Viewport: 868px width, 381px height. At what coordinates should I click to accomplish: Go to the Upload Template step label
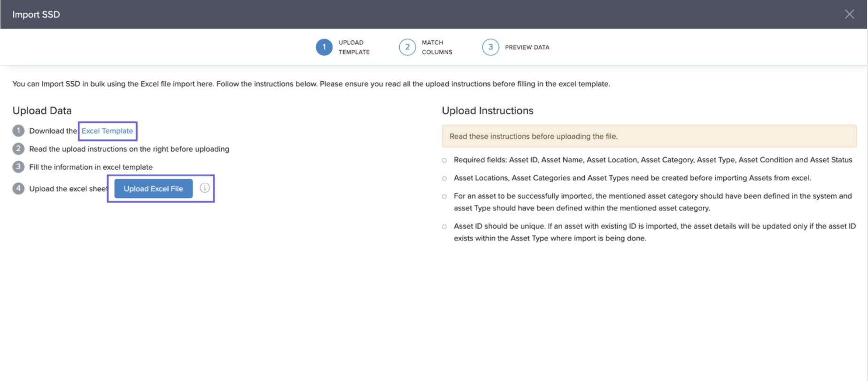[x=354, y=47]
